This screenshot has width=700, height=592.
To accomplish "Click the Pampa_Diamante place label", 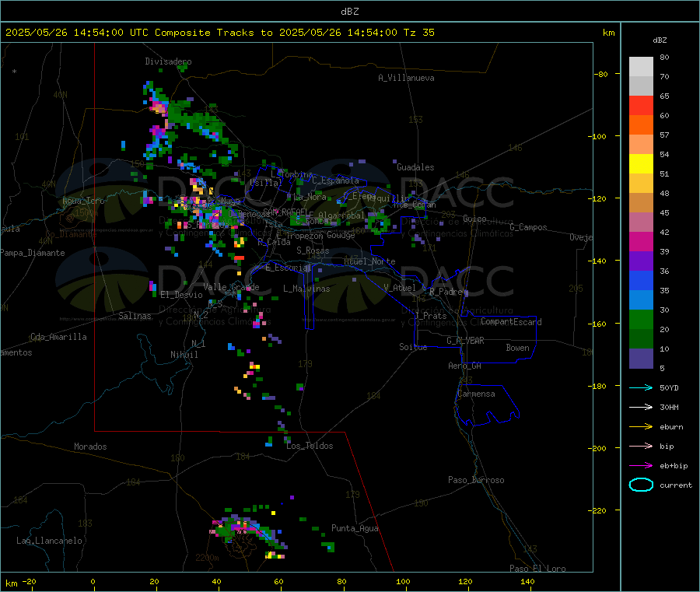I will [33, 253].
